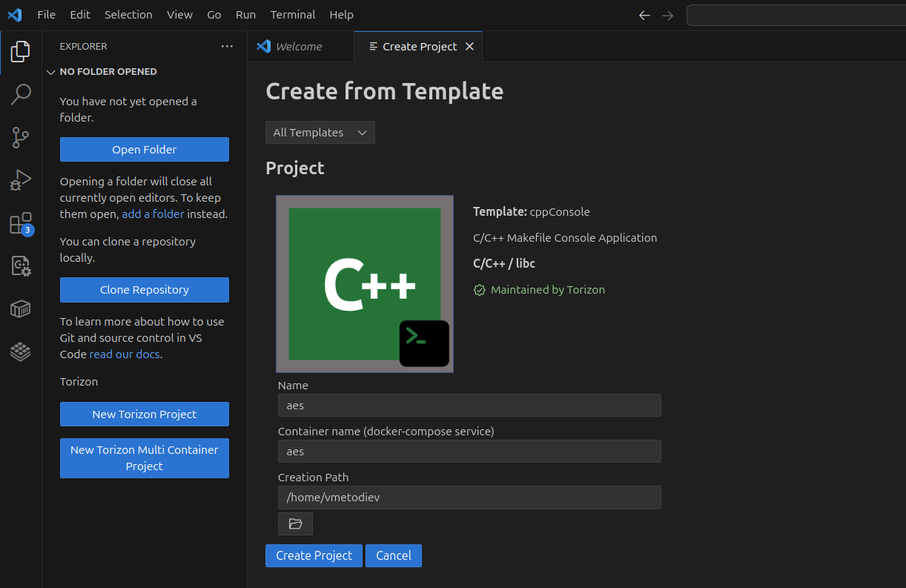906x588 pixels.
Task: Click the Clone Repository button
Action: point(145,290)
